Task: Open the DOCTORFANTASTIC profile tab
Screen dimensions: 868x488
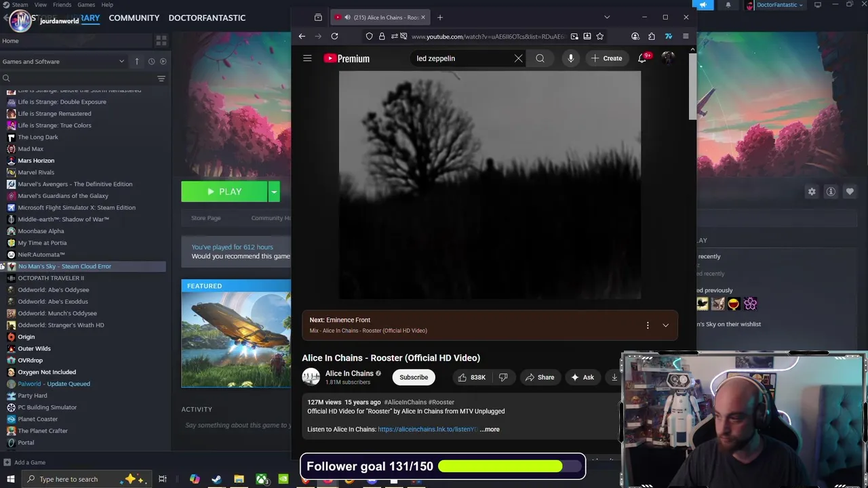Action: pos(207,18)
